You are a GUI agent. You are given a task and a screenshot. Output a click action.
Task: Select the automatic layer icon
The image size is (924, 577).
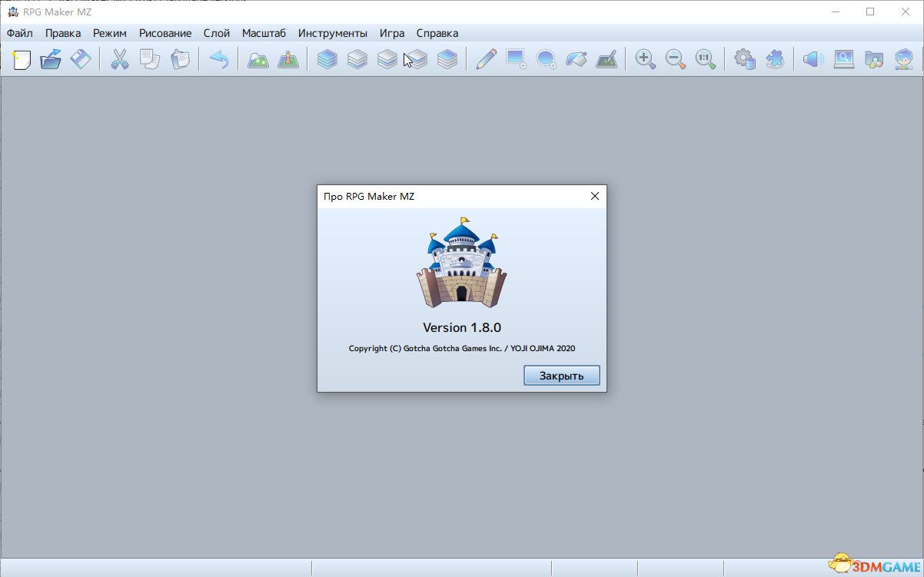coord(327,59)
